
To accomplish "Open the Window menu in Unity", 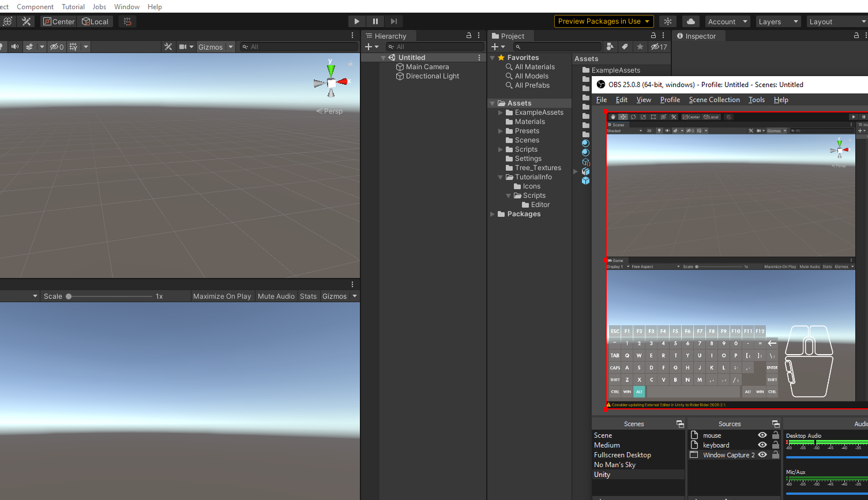I will 126,6.
